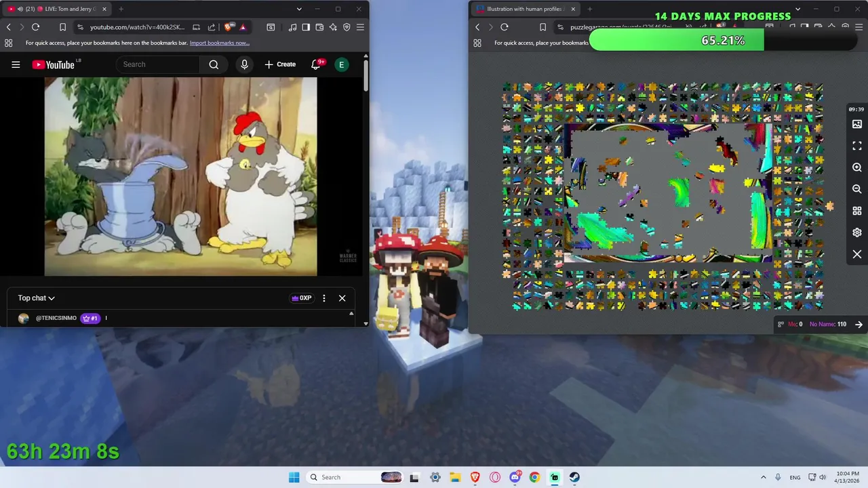Open YouTube notifications bell
This screenshot has width=868, height=488.
(x=316, y=64)
